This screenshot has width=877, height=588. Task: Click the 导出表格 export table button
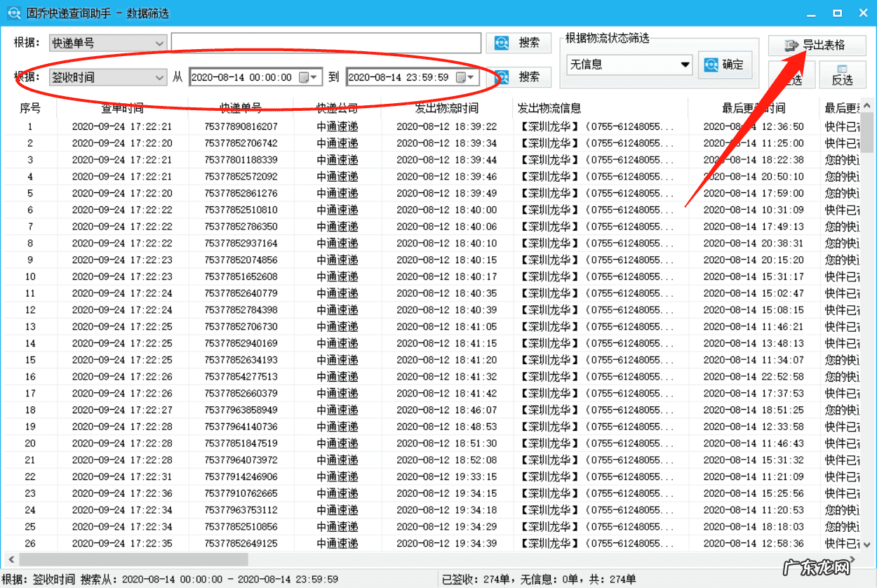click(x=817, y=46)
